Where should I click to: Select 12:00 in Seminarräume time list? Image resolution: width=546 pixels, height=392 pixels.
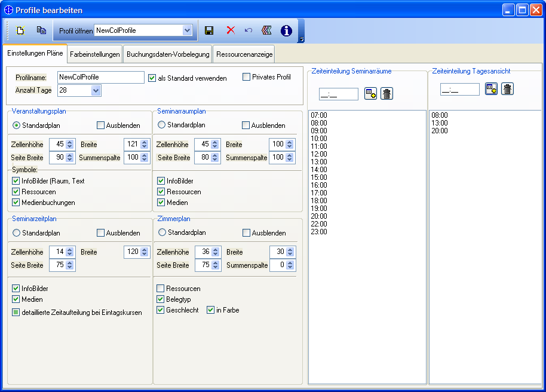[x=319, y=154]
